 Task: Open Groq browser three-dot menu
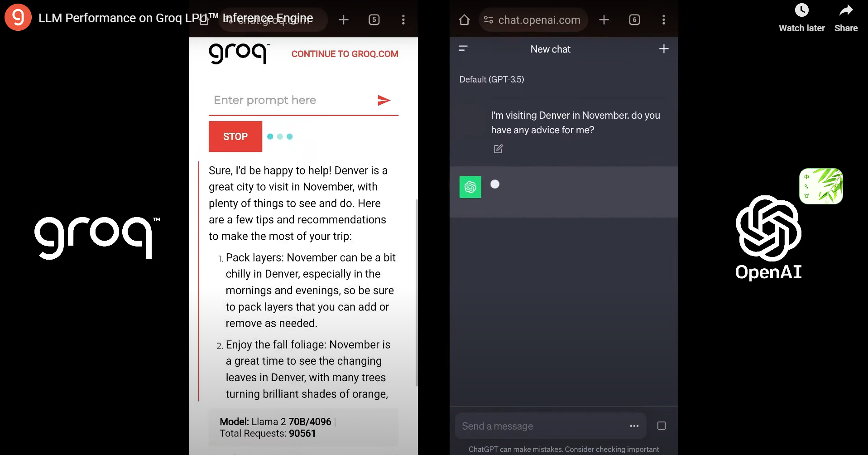point(403,19)
